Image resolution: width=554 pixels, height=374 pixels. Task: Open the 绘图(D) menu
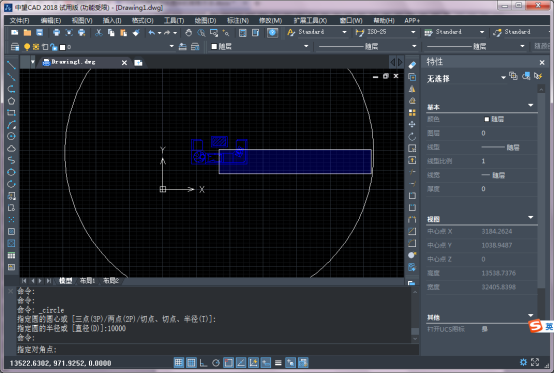(205, 20)
